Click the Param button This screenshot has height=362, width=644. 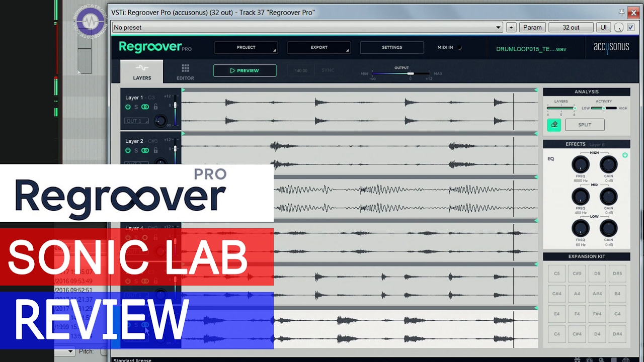coord(532,27)
